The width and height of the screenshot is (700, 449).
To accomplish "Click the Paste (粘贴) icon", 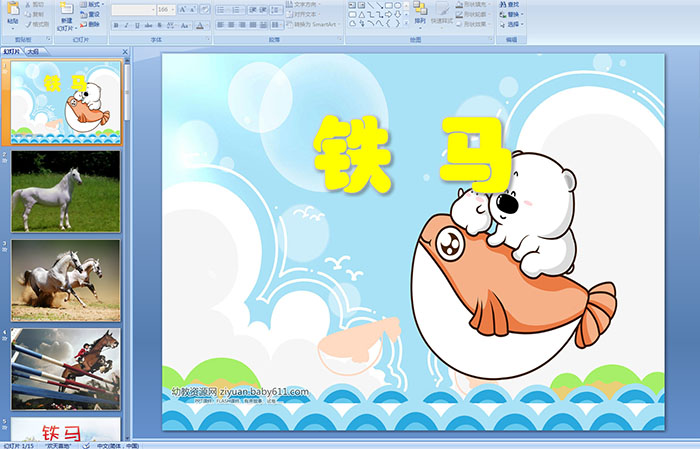I will [x=13, y=10].
